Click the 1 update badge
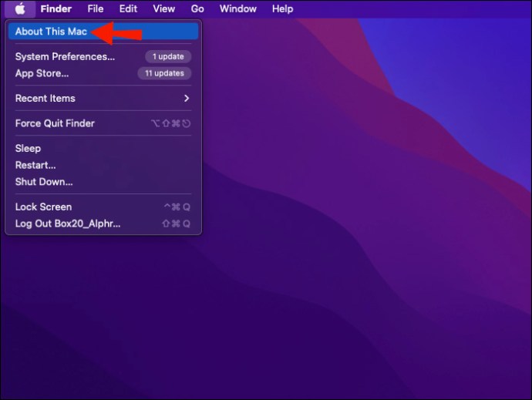 168,57
